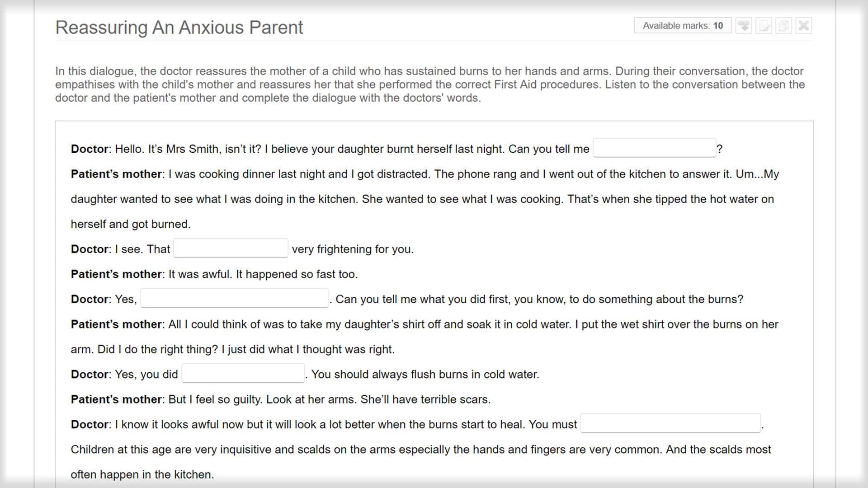Viewport: 868px width, 488px height.
Task: Click the text "herself and got burned."
Action: coord(131,224)
